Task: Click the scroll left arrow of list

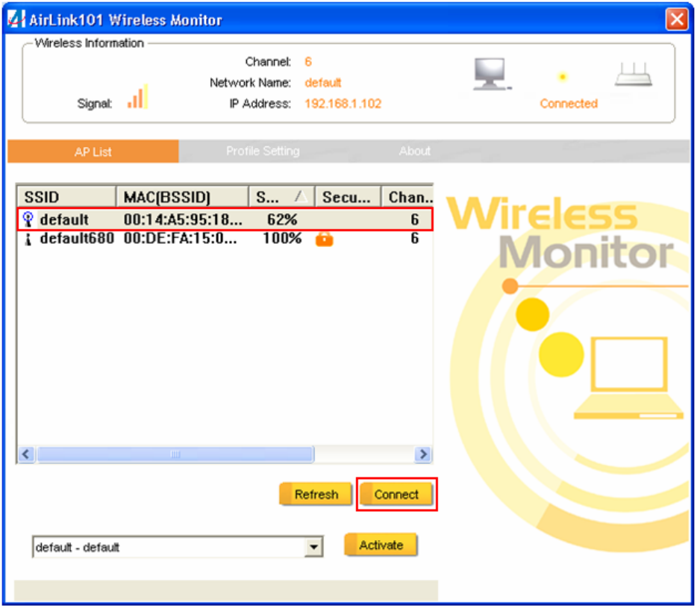Action: pyautogui.click(x=26, y=454)
